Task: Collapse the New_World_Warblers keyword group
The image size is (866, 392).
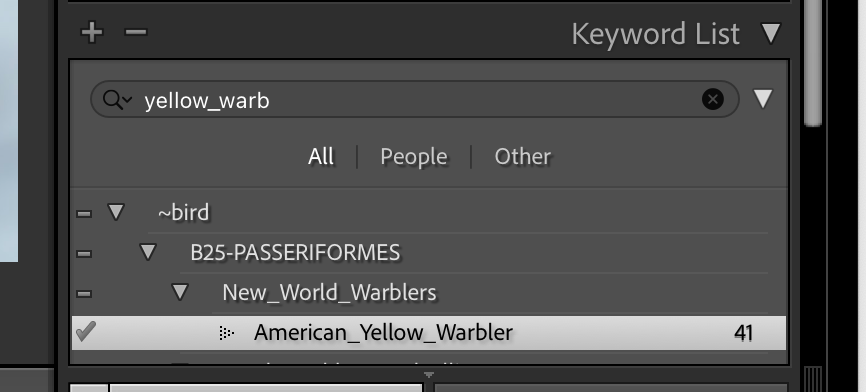Action: click(179, 292)
